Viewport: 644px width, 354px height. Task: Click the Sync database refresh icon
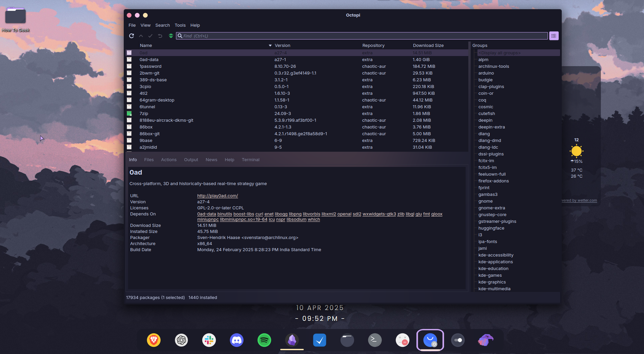(131, 36)
